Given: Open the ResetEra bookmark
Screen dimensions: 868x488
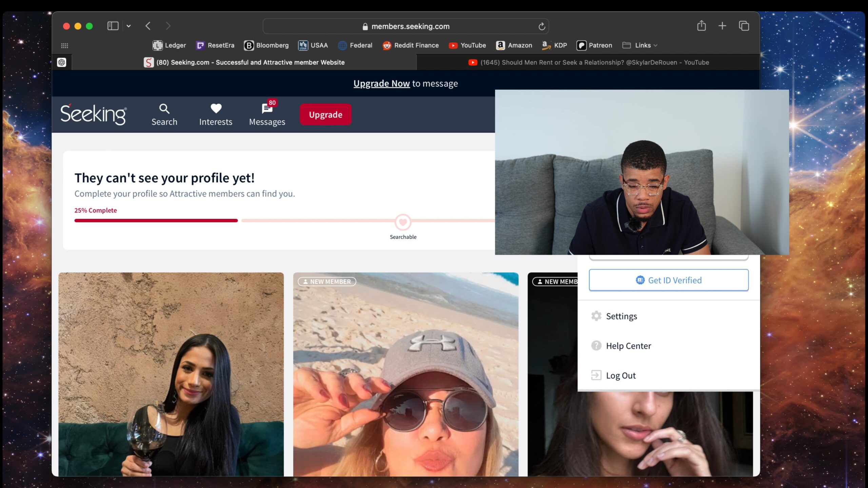Looking at the screenshot, I should [x=215, y=45].
